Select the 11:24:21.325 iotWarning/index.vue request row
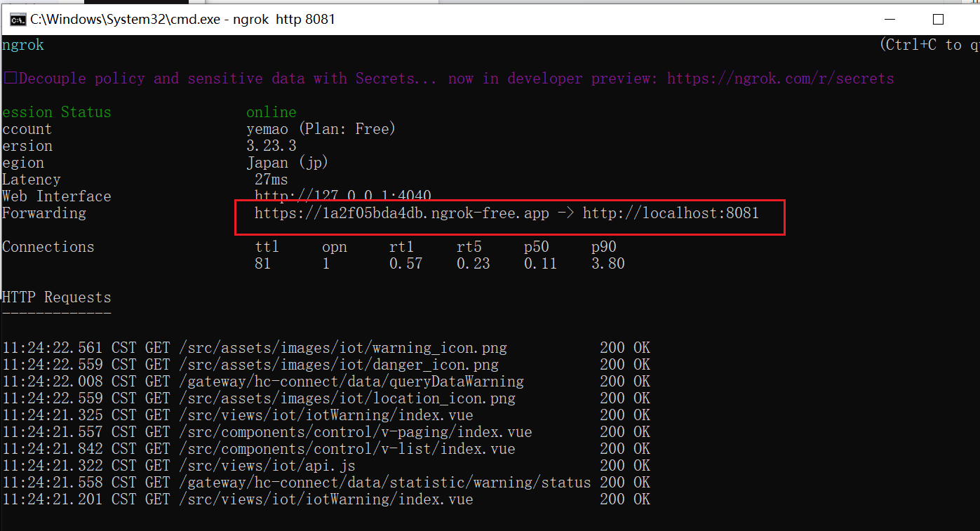Screen dimensions: 980x531 point(326,415)
